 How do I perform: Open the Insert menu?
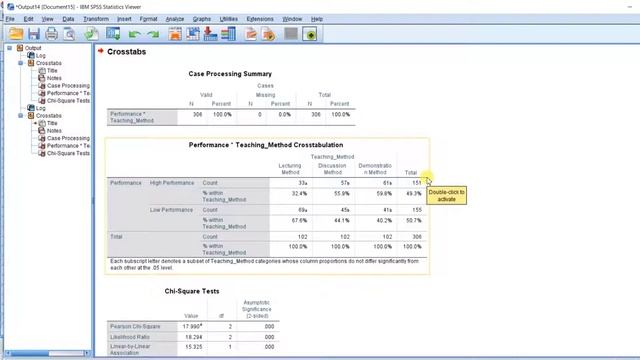124,19
